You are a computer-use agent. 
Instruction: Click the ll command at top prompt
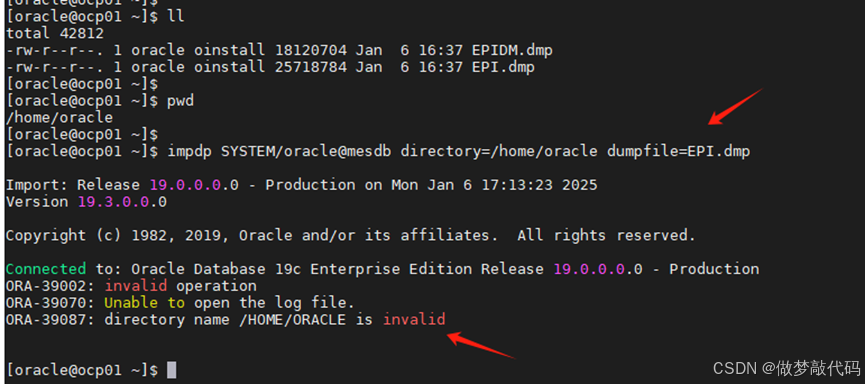coord(175,17)
